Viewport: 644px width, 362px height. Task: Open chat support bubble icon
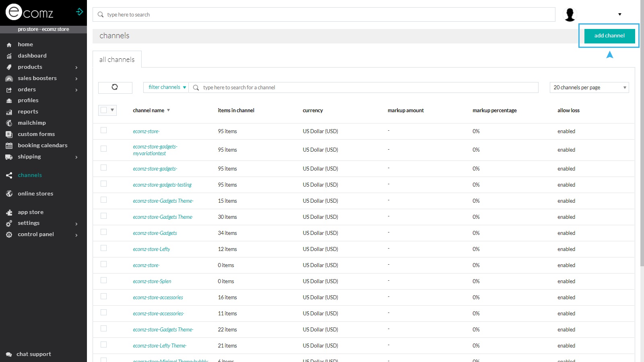point(9,354)
